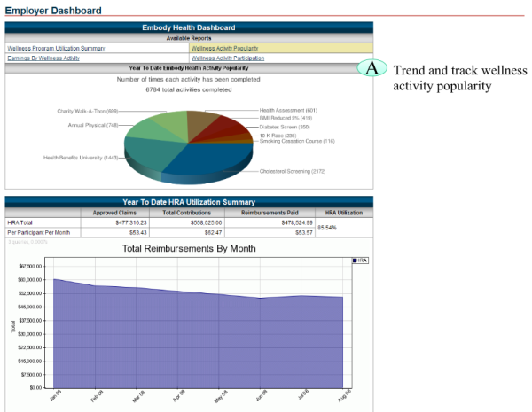Click the Cholesterol Screening (2172) label
Image resolution: width=532 pixels, height=412 pixels.
pos(293,171)
